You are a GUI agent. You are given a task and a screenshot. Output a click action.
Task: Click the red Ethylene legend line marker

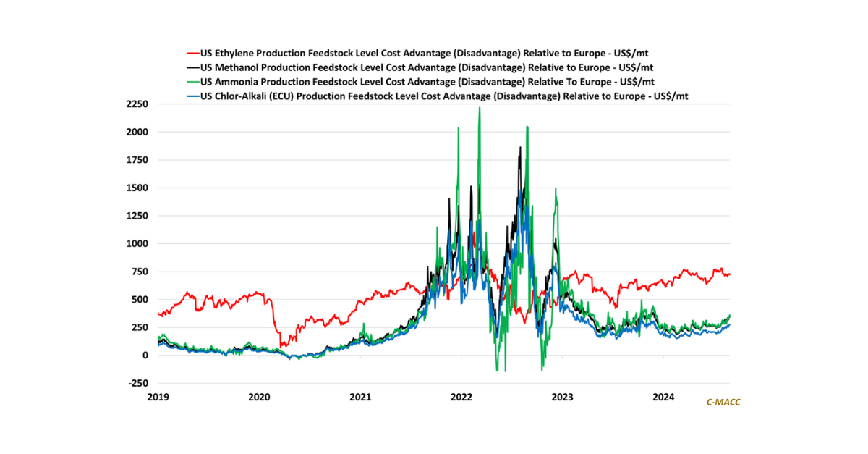coord(192,54)
